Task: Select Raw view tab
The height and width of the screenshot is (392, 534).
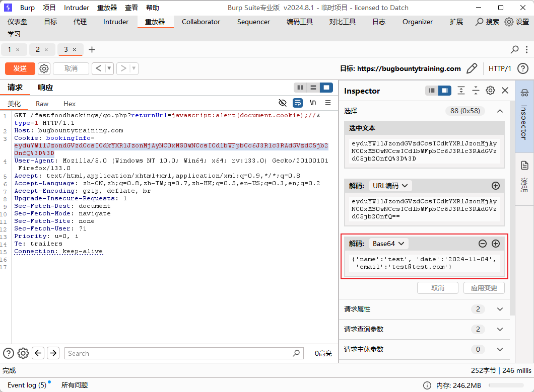Action: click(42, 104)
